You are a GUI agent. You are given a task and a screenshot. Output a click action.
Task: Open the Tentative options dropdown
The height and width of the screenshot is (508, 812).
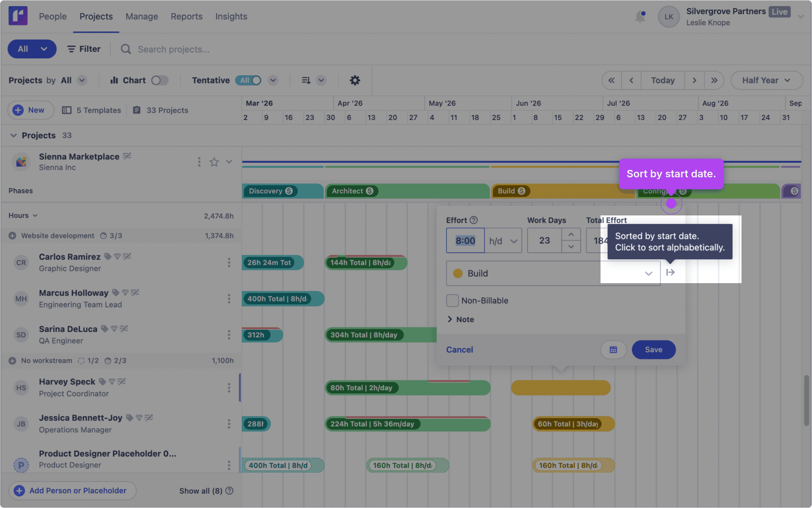click(x=273, y=80)
